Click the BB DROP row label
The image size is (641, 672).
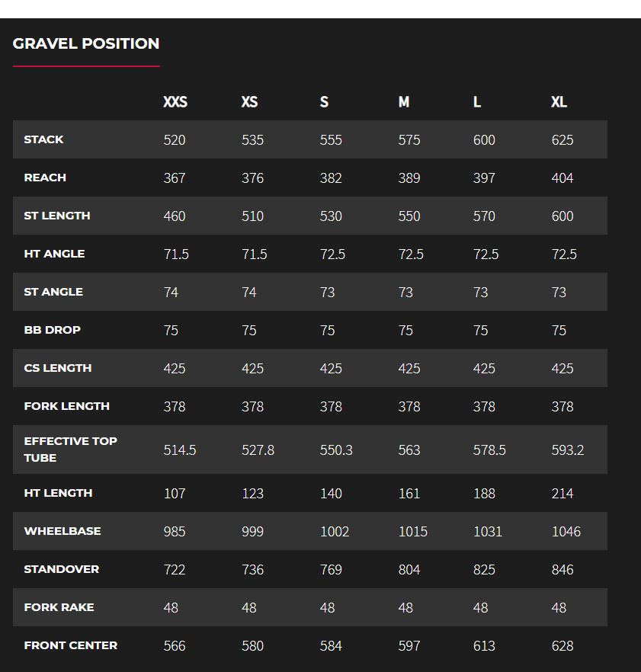pos(52,330)
